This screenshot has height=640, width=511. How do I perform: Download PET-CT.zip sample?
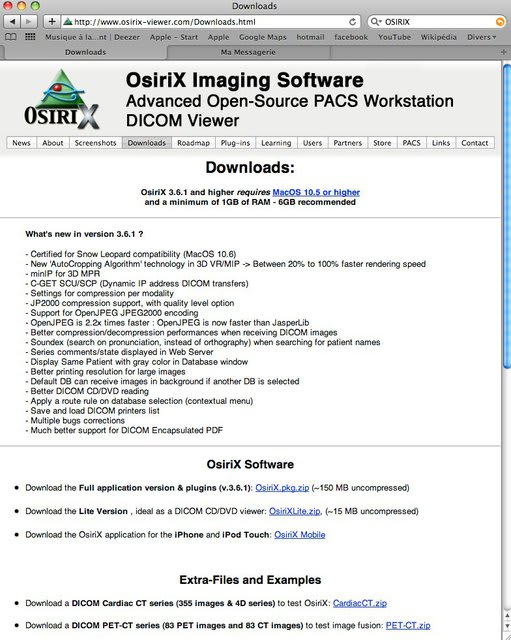[408, 625]
